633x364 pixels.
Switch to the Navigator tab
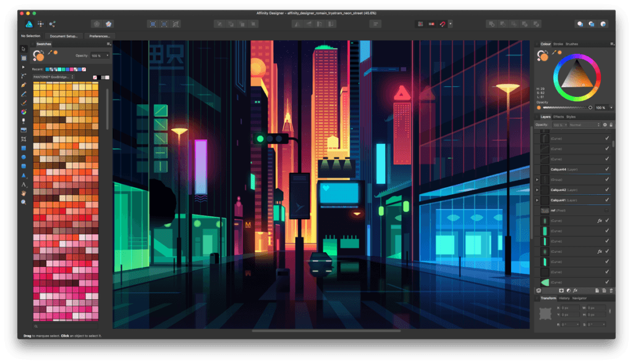(x=579, y=298)
